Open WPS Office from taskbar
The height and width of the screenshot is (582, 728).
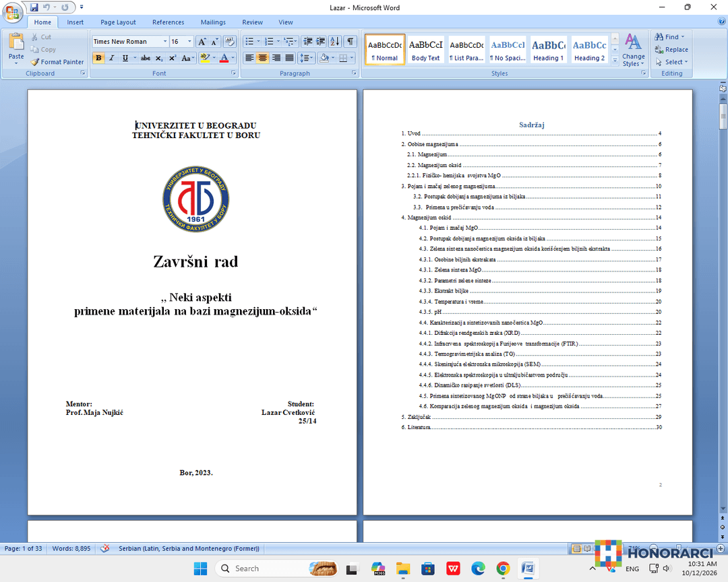point(453,569)
